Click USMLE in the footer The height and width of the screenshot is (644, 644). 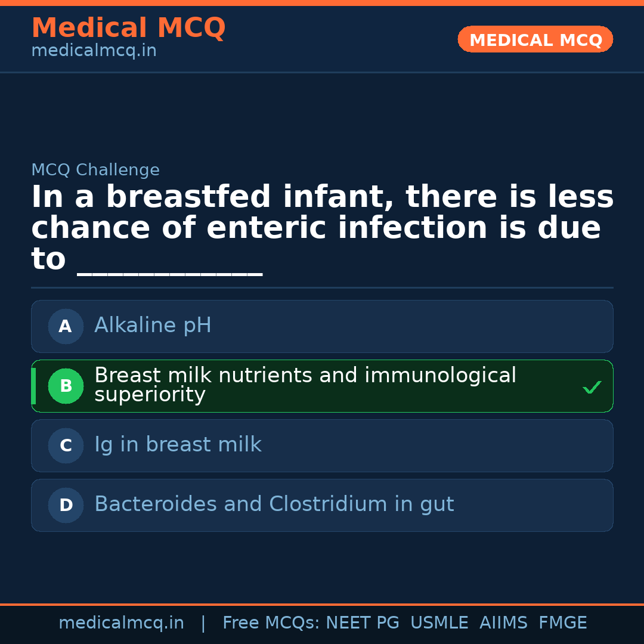pyautogui.click(x=439, y=623)
